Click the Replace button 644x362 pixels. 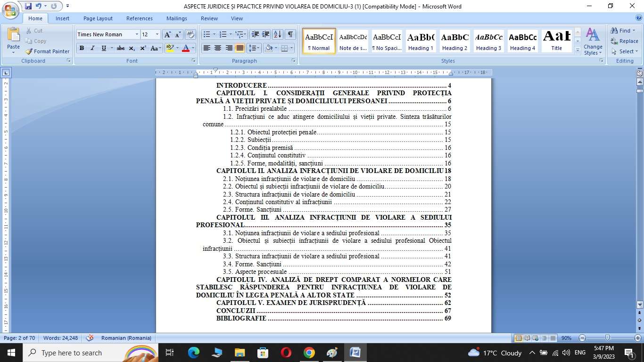[624, 41]
